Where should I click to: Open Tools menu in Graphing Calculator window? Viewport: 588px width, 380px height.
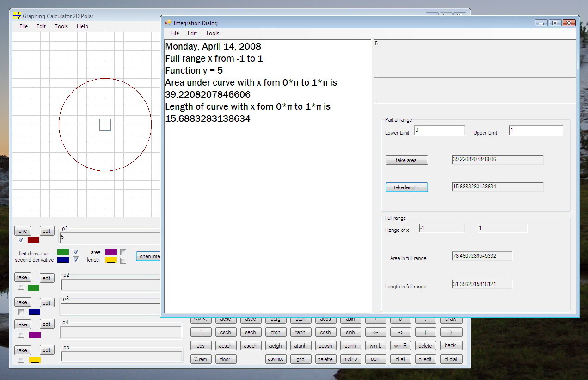(61, 26)
